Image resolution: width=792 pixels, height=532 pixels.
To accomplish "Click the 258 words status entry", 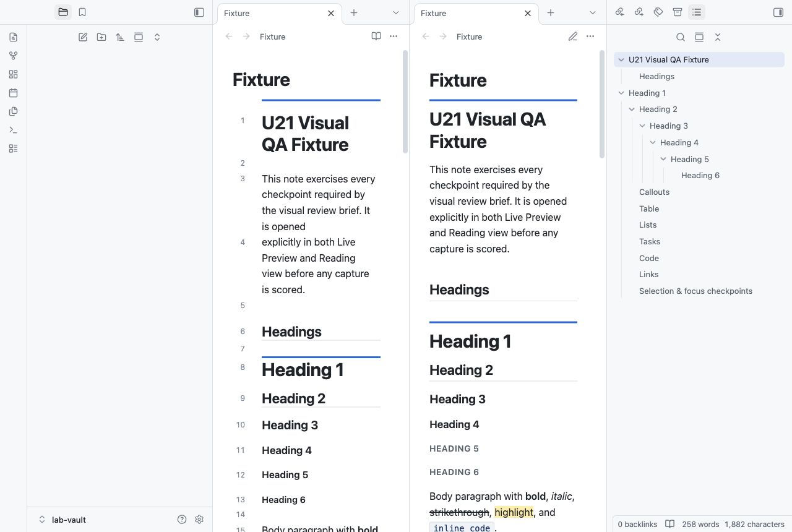I will (700, 524).
